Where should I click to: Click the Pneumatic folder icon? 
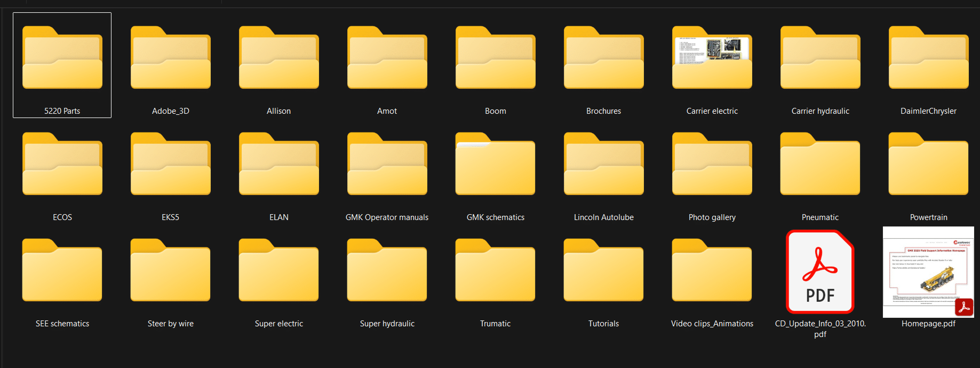point(820,163)
